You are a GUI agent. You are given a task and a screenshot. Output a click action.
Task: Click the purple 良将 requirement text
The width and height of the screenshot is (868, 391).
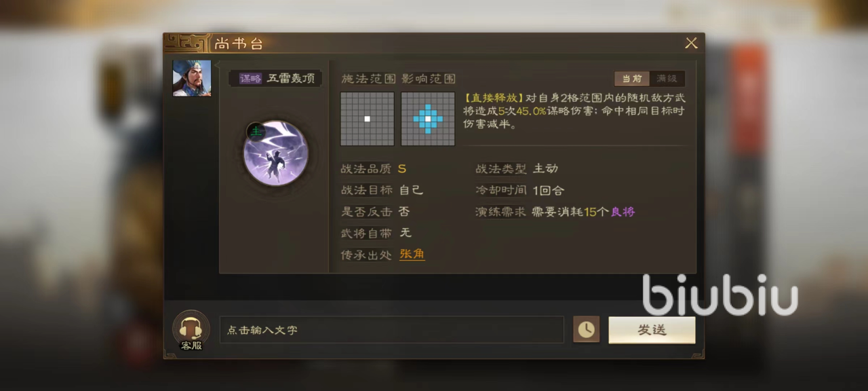pyautogui.click(x=623, y=212)
